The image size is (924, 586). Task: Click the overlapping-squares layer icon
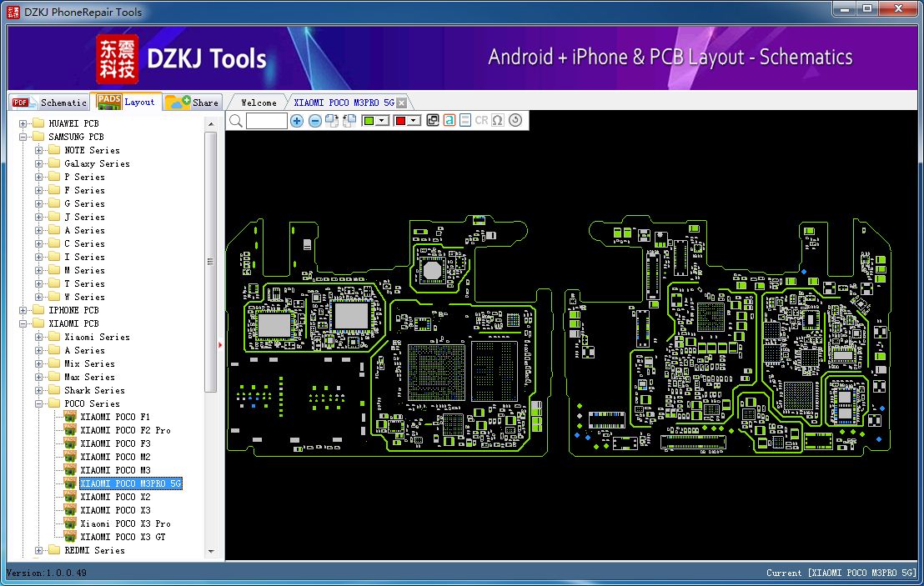tap(433, 121)
